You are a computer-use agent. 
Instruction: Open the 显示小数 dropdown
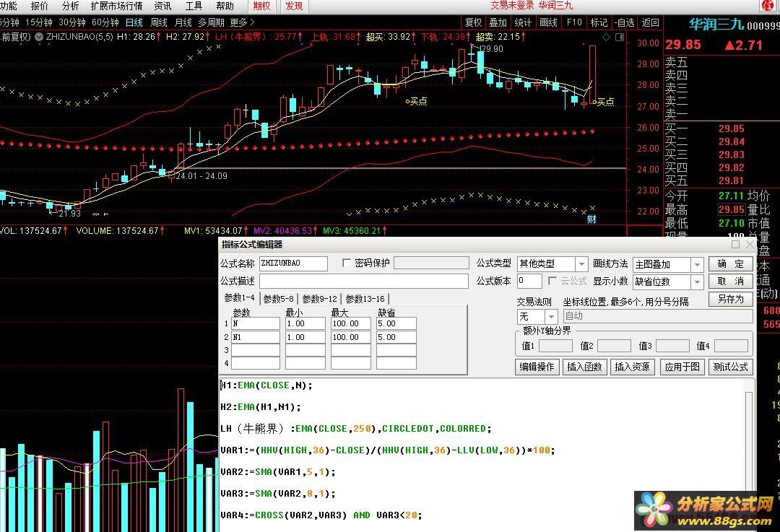click(x=697, y=282)
